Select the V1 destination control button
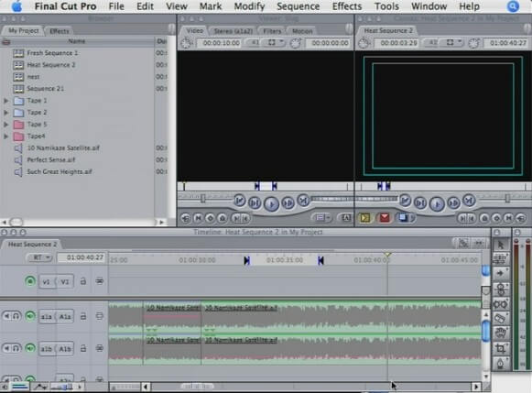 click(65, 281)
